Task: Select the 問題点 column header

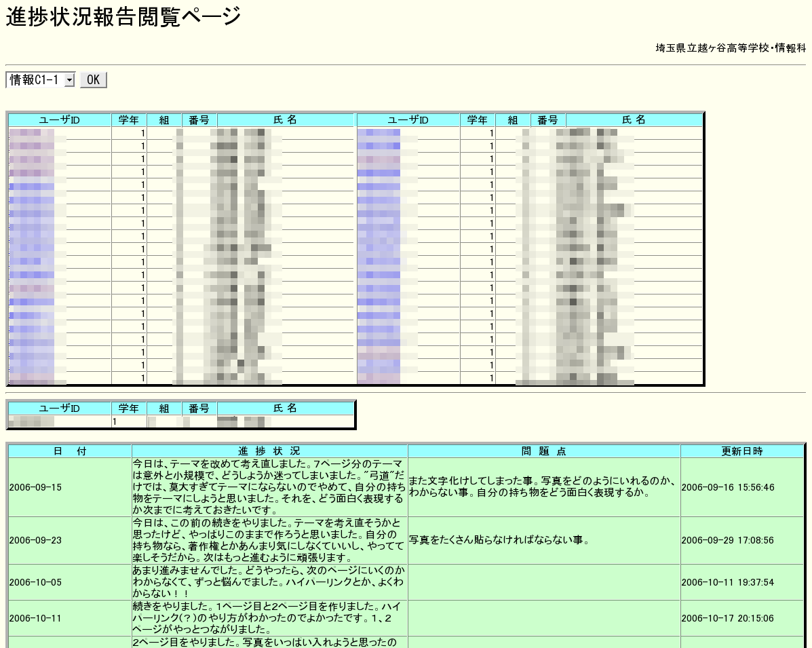Action: 543,451
